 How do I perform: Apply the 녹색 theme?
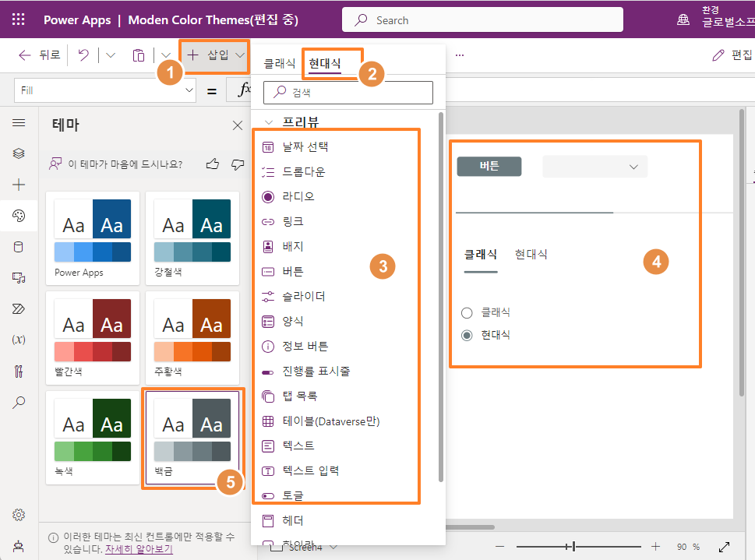coord(93,438)
